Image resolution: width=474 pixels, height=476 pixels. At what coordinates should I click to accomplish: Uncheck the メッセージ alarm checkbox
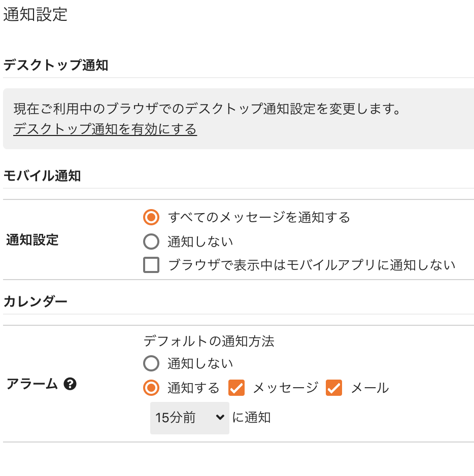(236, 388)
